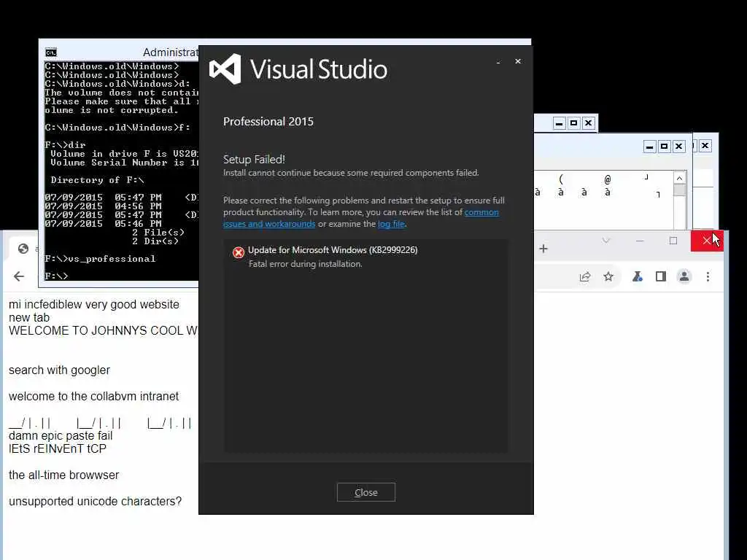Click 'mi incfediblew very good website' text
The height and width of the screenshot is (560, 747).
point(94,304)
